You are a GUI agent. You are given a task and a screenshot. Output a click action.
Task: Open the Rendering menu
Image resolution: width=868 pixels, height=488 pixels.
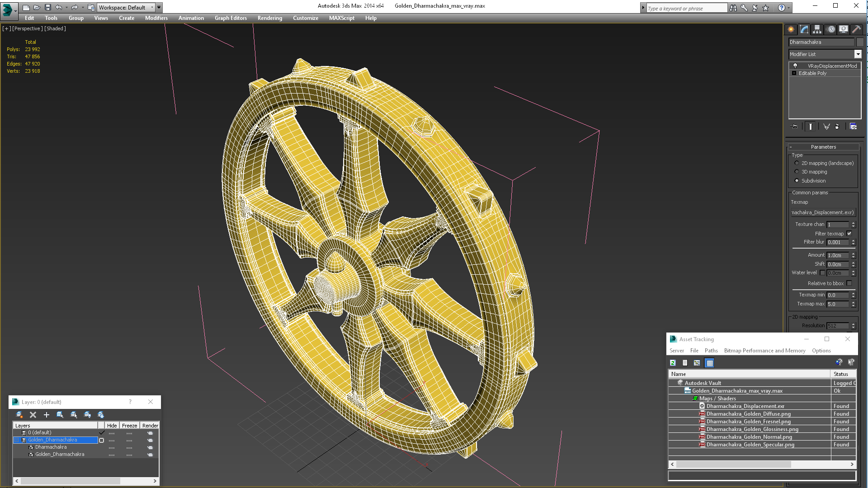tap(270, 18)
